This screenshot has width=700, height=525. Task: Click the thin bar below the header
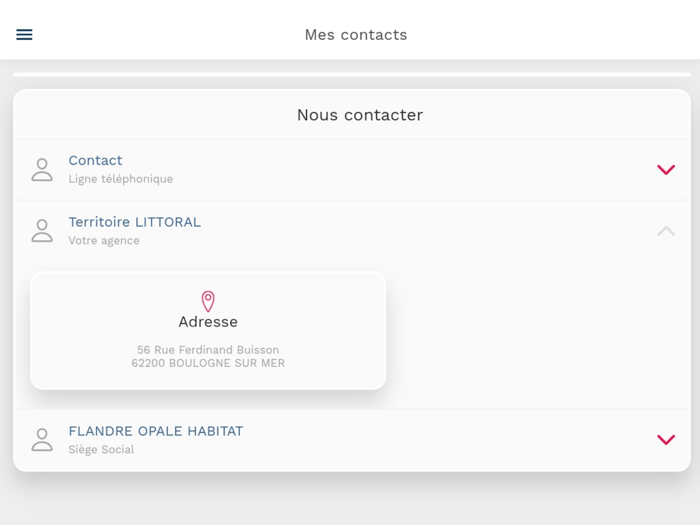351,75
